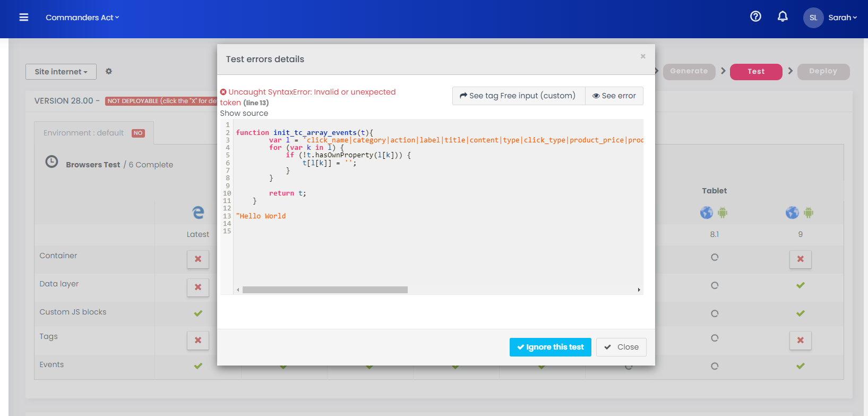Expand the Commanders Act dropdown
Screen dimensions: 868x416
[x=82, y=18]
